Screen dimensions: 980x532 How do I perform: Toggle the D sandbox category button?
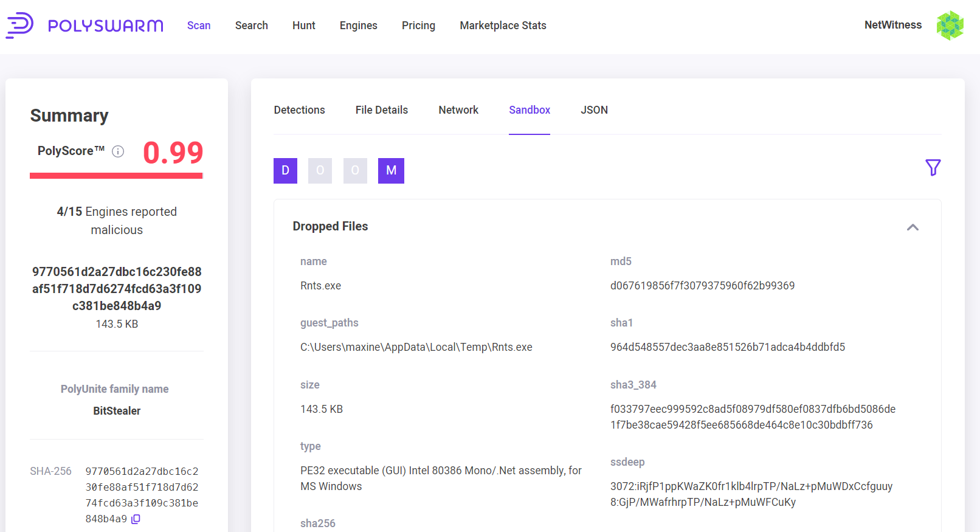285,171
